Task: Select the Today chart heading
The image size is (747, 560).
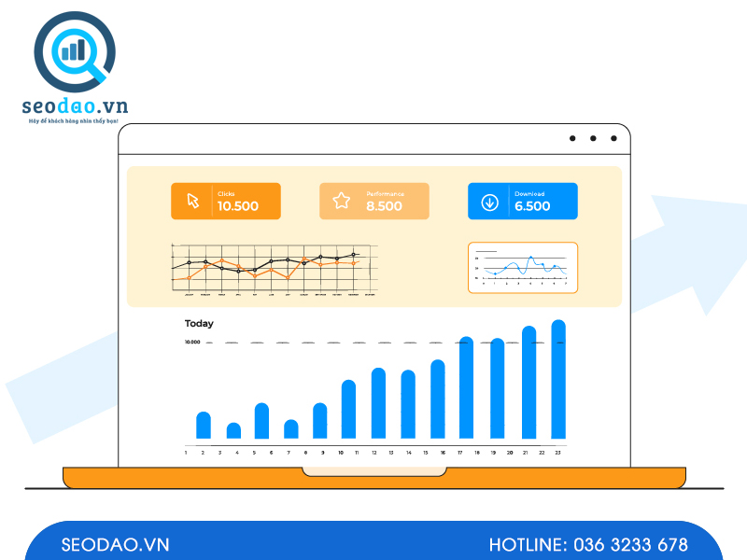Action: [x=199, y=324]
